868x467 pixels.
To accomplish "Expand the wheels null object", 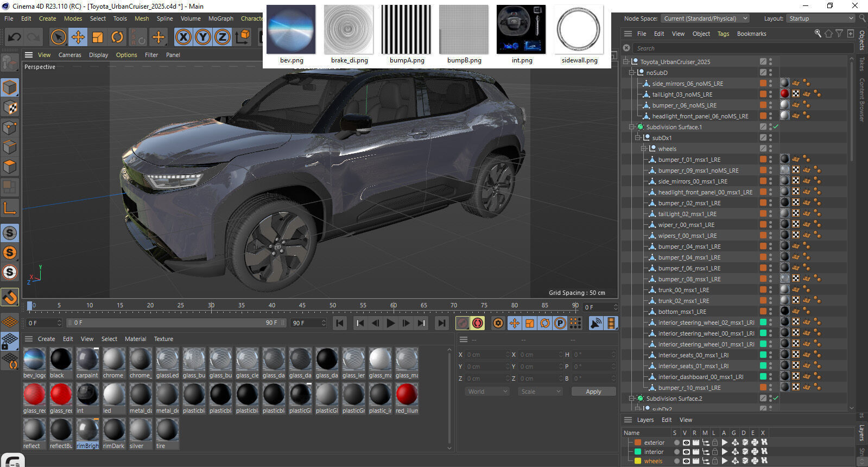I will [644, 148].
